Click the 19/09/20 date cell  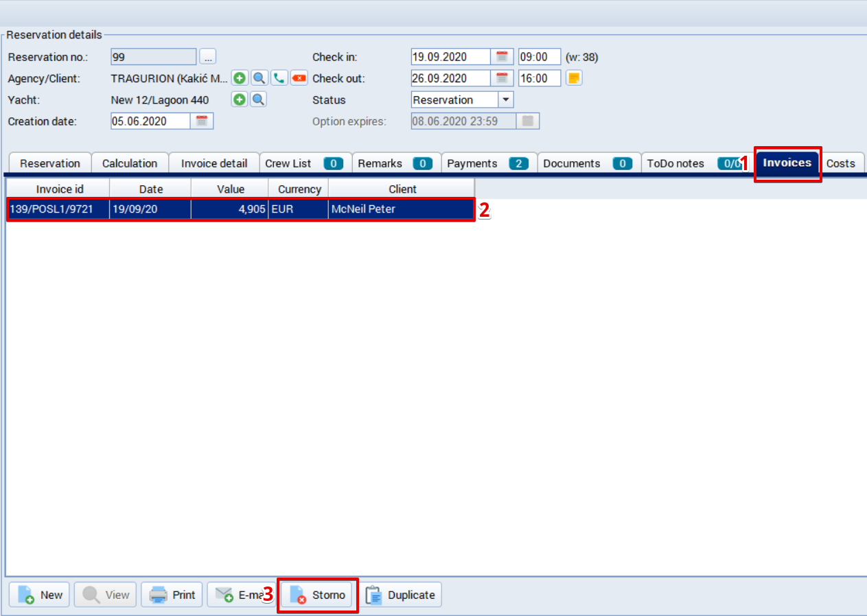[150, 209]
